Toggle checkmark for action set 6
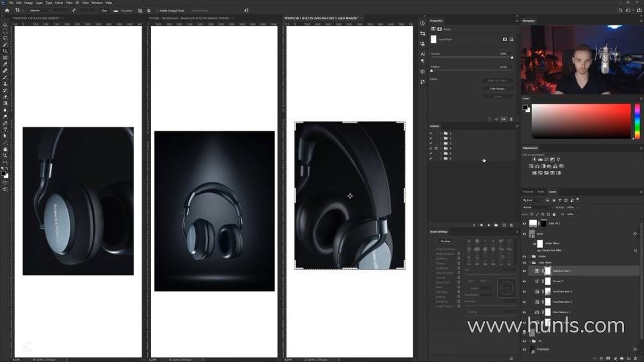644x362 pixels. tap(431, 158)
